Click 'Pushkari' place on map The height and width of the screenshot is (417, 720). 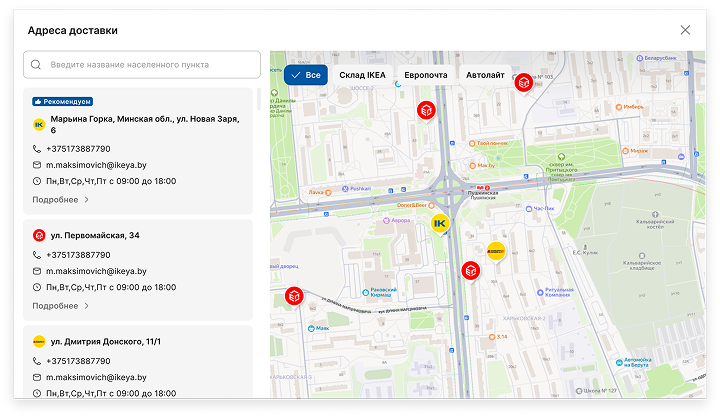356,189
